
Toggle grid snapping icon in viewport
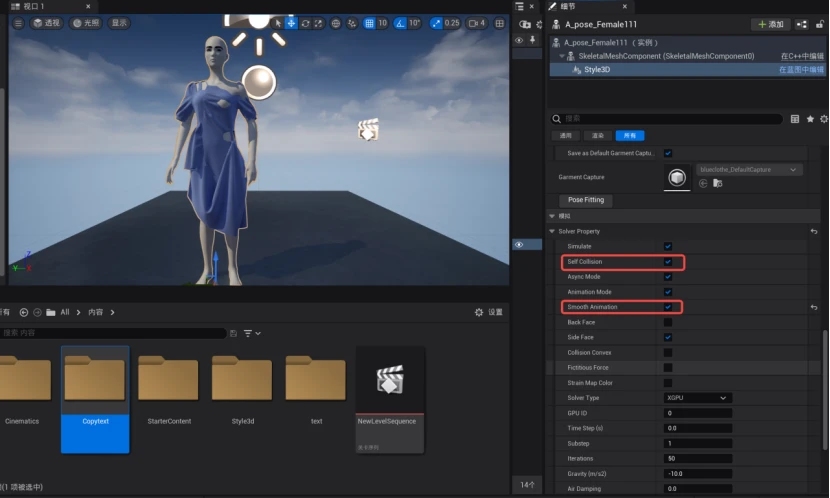pyautogui.click(x=369, y=23)
